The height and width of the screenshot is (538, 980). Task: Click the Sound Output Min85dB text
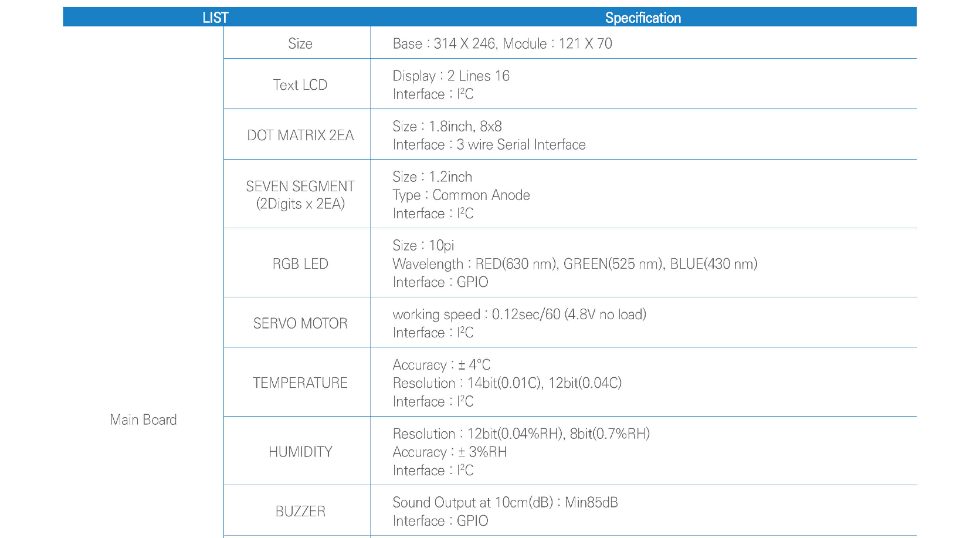[x=505, y=502]
